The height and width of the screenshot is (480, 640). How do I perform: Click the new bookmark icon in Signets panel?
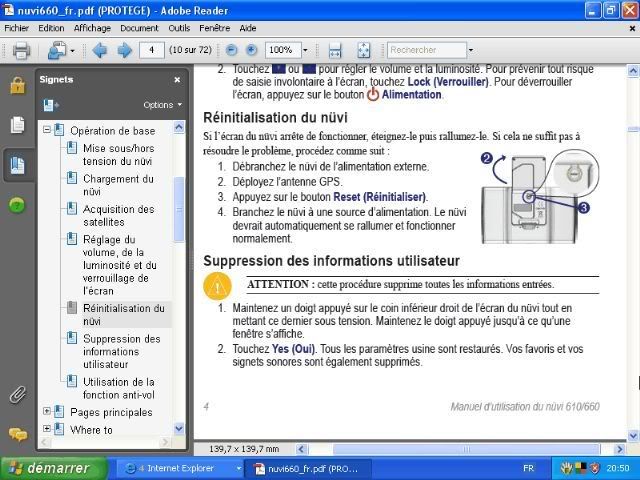tap(51, 105)
